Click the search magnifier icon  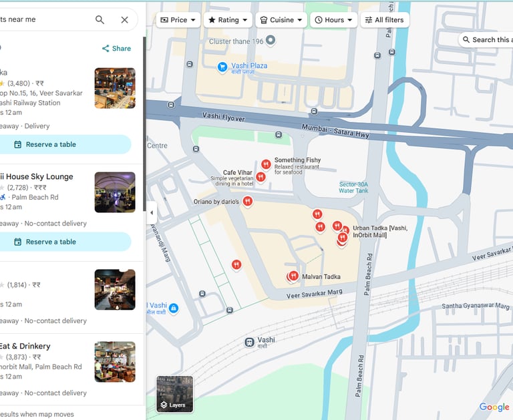(100, 19)
